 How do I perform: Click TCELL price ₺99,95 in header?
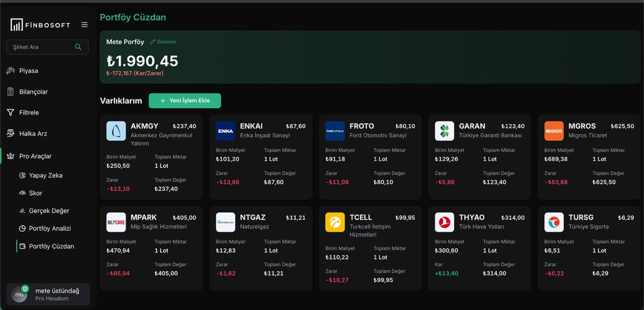[x=405, y=218]
